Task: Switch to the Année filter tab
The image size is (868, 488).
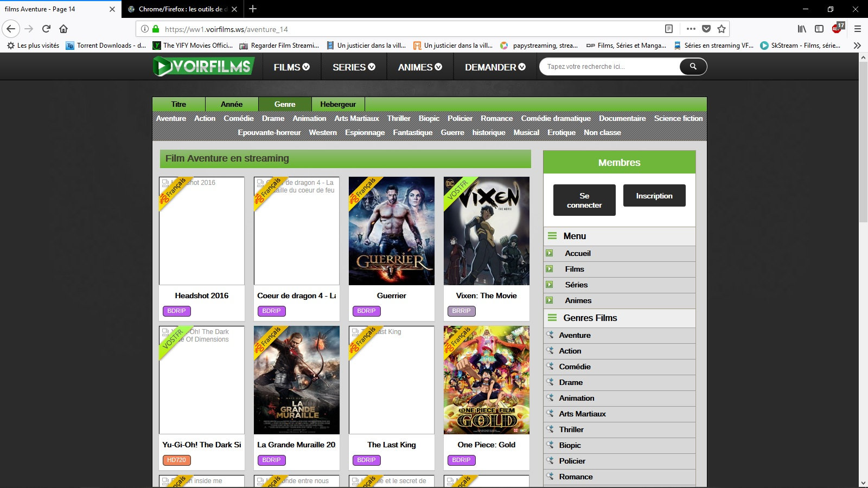Action: click(x=232, y=104)
